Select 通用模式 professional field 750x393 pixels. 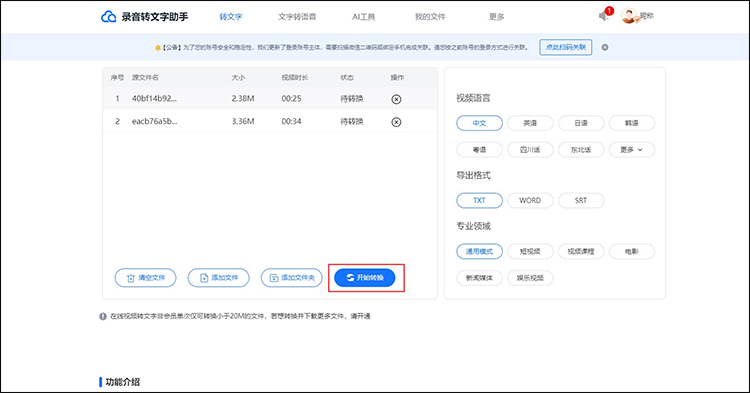click(479, 251)
